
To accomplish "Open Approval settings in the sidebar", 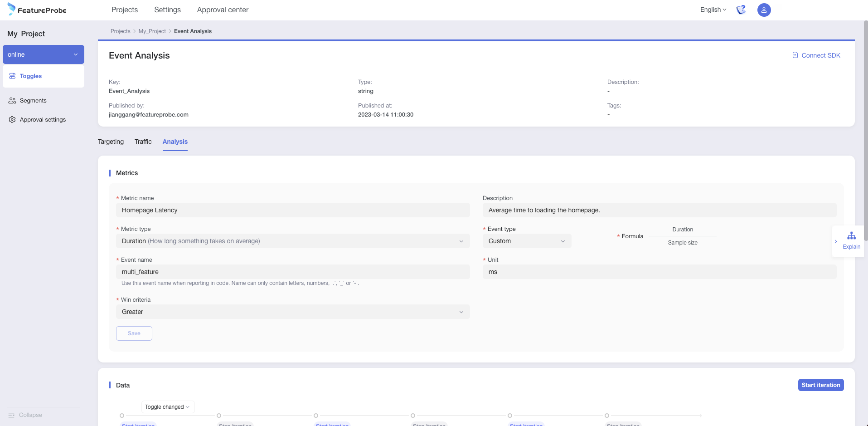I will click(x=43, y=119).
